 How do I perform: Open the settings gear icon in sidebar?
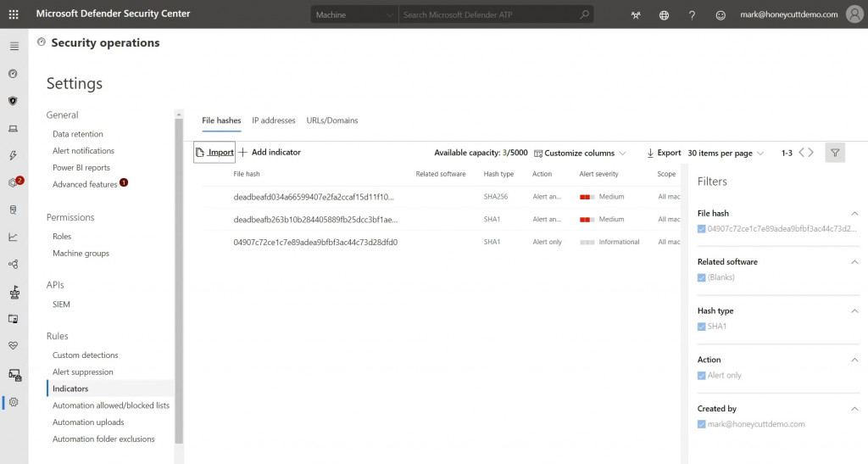click(14, 403)
